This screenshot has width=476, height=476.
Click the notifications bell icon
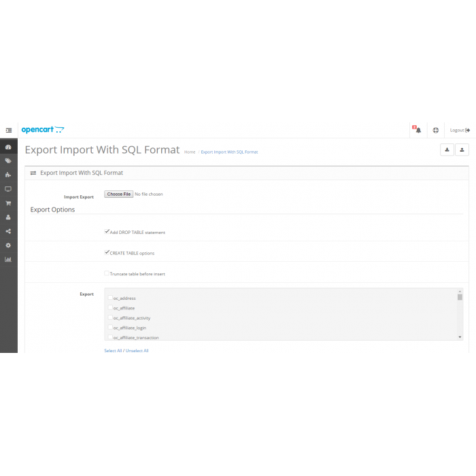[418, 130]
